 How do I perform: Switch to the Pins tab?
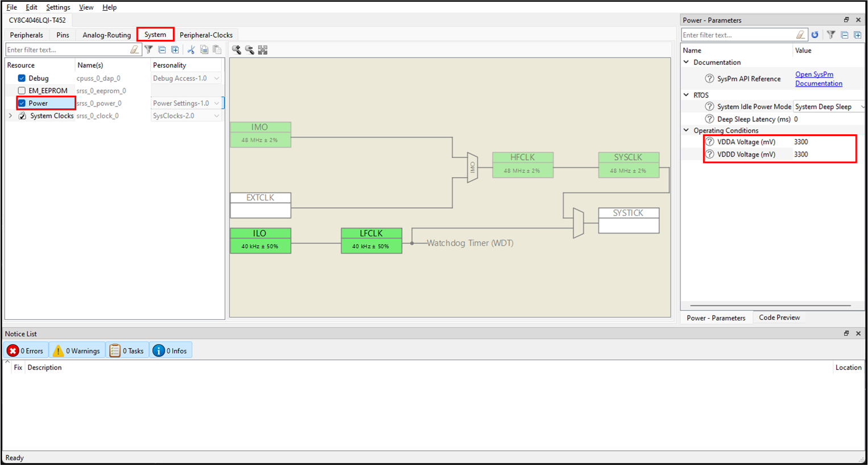63,35
